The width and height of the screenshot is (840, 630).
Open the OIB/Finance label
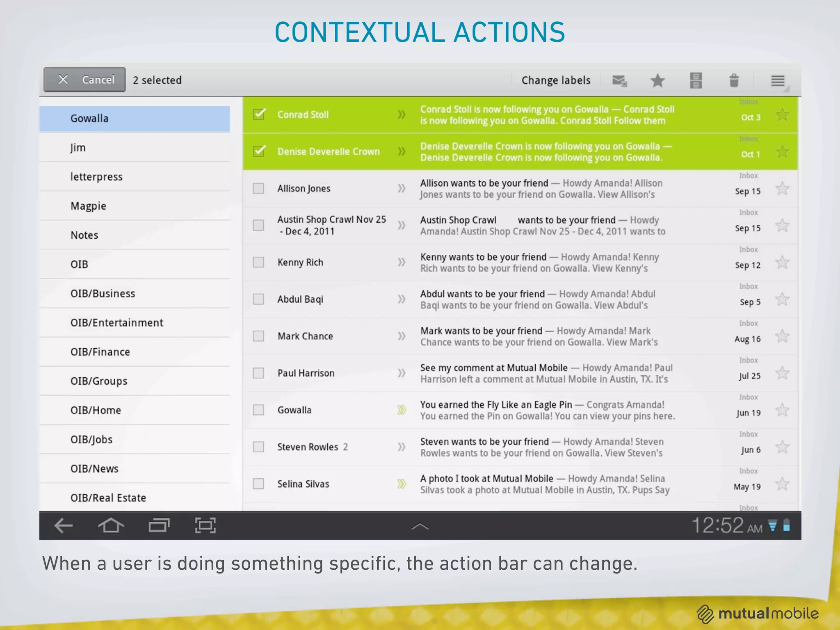tap(135, 352)
